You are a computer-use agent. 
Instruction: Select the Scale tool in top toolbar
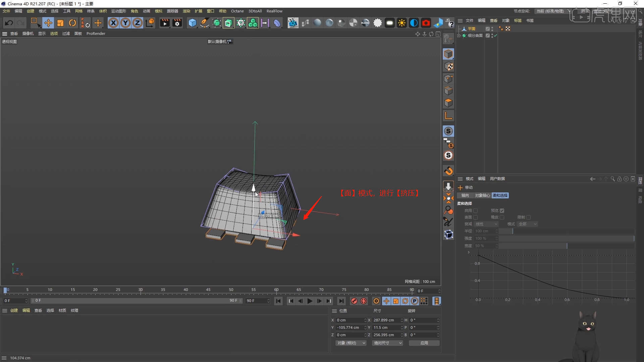[x=60, y=23]
